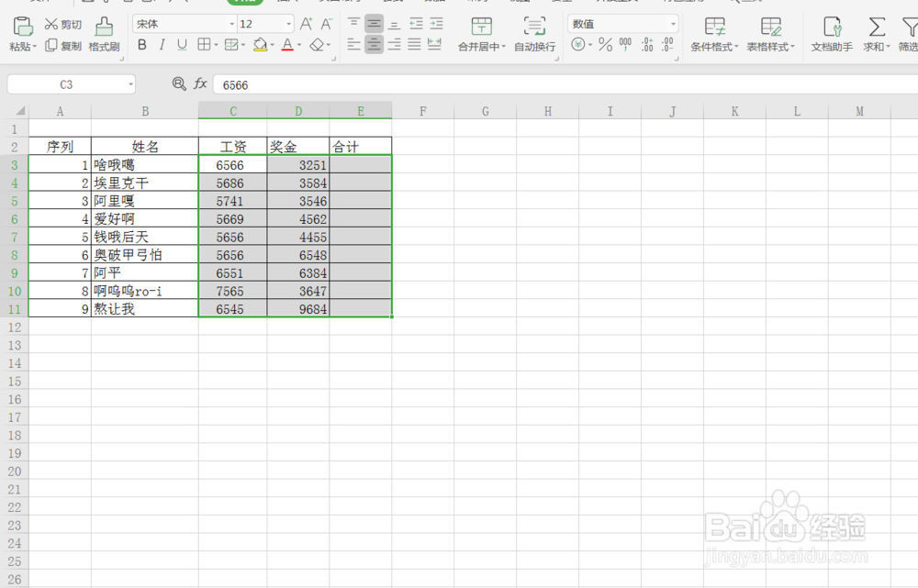
Task: Click the eraser clear formatting icon
Action: [317, 44]
